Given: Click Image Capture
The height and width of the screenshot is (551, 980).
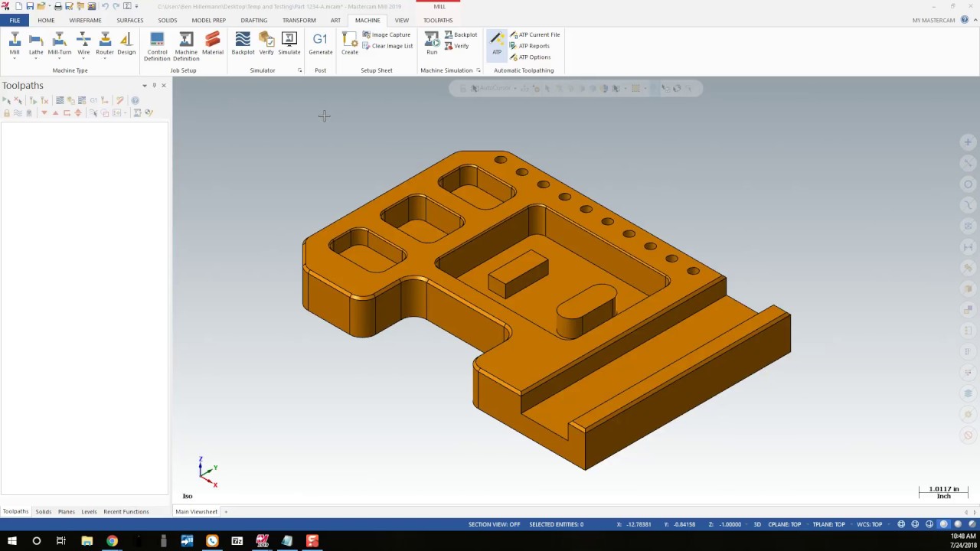Looking at the screenshot, I should (386, 34).
